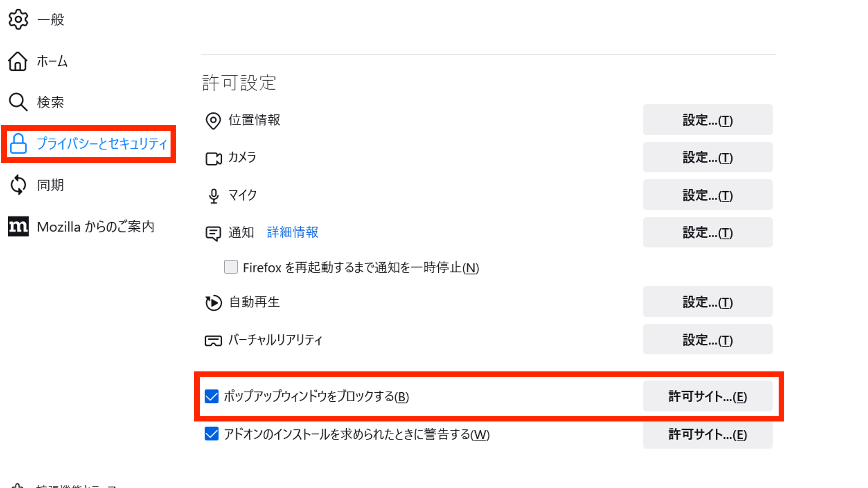This screenshot has height=488, width=868.
Task: Uncheck アドオンのインストール警告 checkbox
Action: tap(212, 434)
